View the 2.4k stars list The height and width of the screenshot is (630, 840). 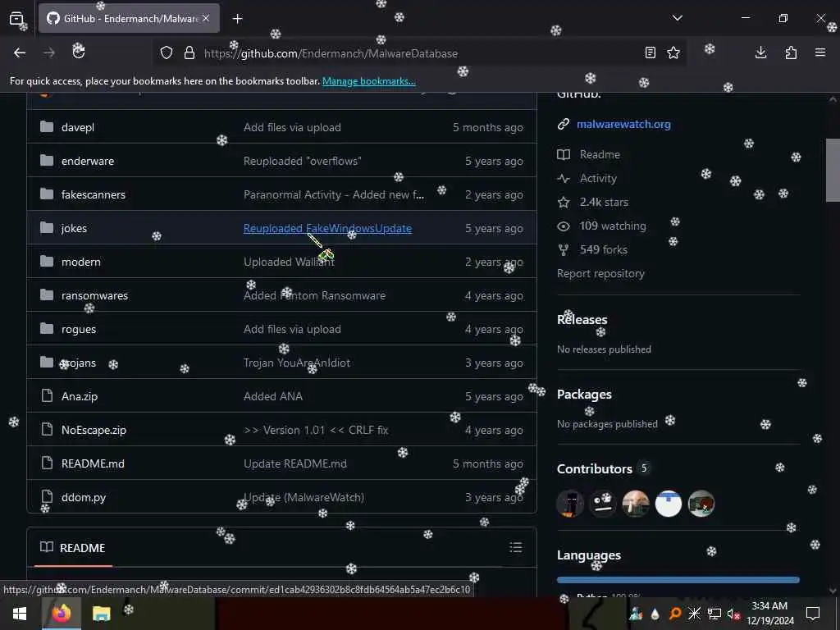point(604,203)
